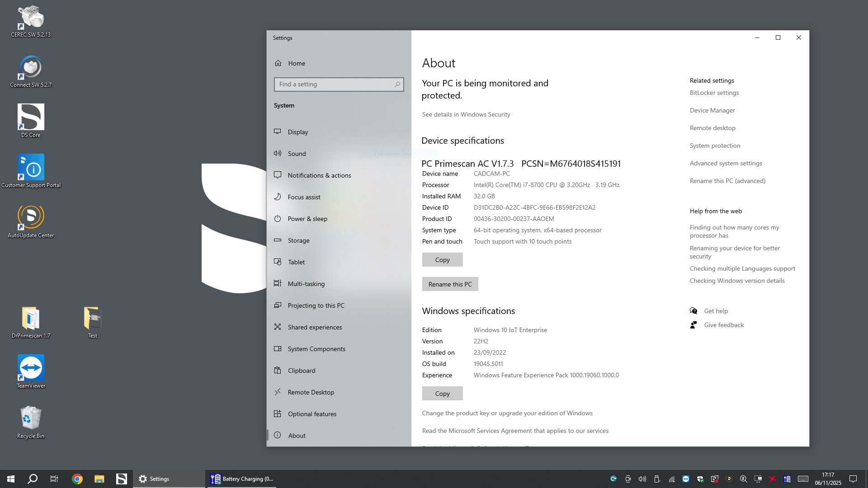Go to Settings Home
The height and width of the screenshot is (488, 868).
tap(297, 63)
